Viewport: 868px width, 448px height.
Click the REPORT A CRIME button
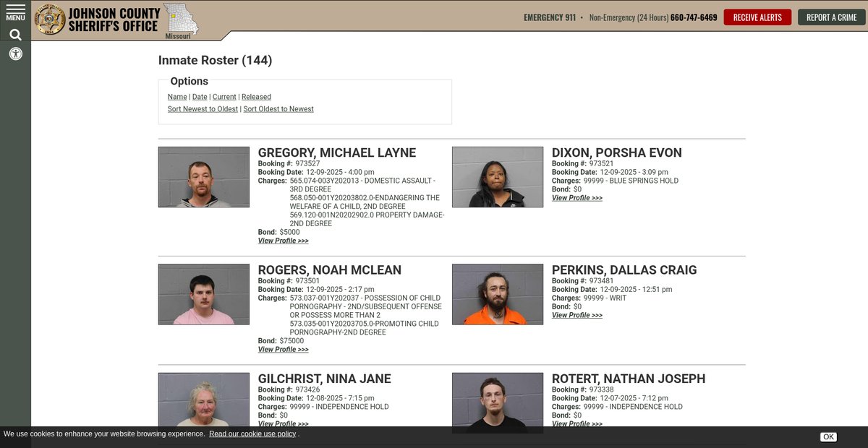click(x=832, y=17)
